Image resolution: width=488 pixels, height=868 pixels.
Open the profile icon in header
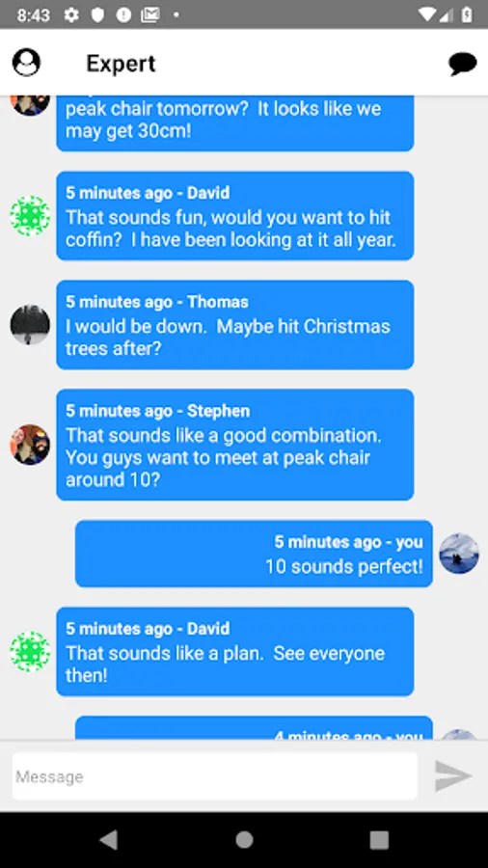click(x=26, y=62)
